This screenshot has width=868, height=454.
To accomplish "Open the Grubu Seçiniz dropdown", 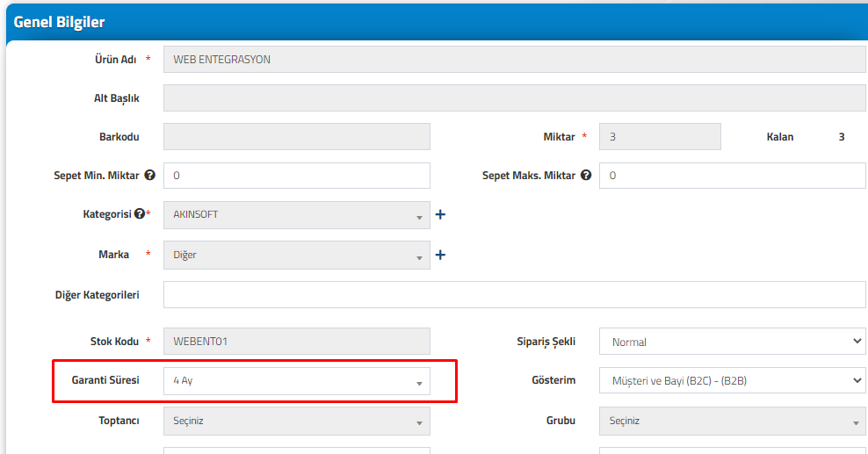I will click(733, 421).
